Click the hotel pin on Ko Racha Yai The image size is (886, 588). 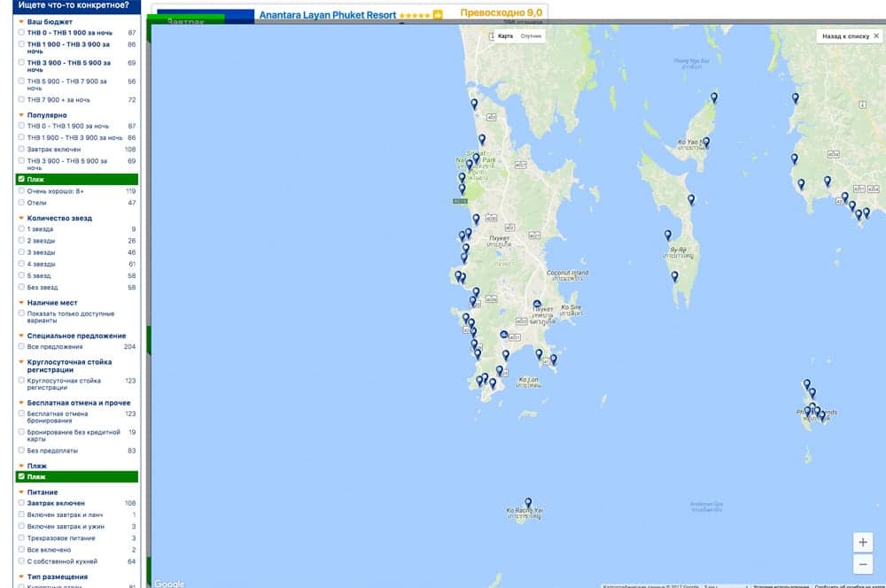528,502
